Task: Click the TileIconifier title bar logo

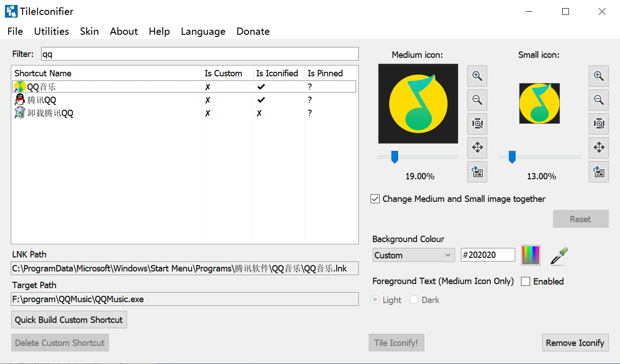Action: pos(11,11)
